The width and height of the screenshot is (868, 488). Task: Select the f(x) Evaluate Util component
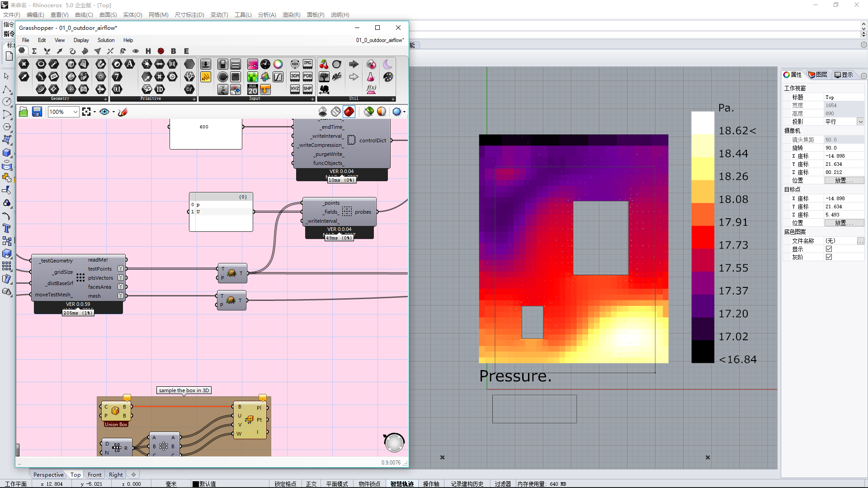(x=371, y=89)
